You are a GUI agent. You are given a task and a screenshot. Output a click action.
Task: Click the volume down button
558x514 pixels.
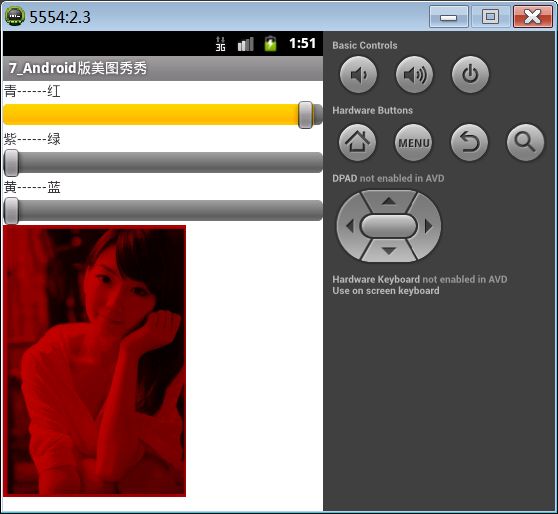click(358, 74)
